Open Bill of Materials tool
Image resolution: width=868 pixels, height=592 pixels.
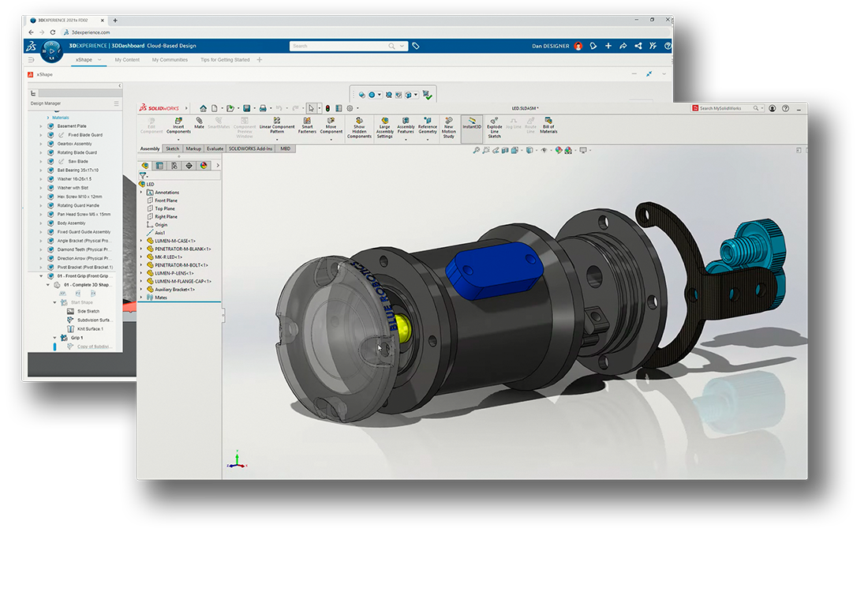[548, 126]
